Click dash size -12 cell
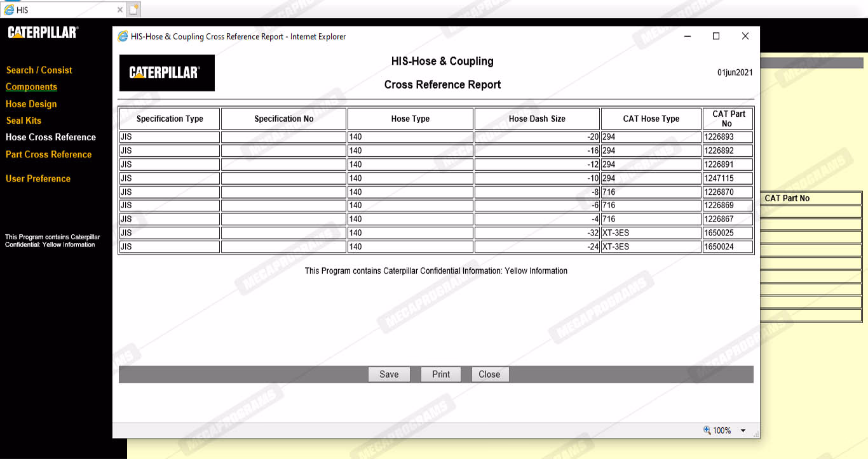This screenshot has width=868, height=459. (537, 164)
